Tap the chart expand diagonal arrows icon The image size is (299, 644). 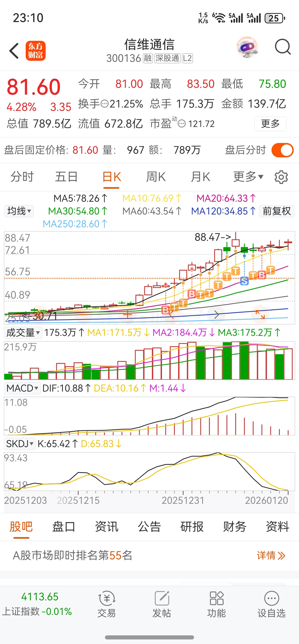pos(260,314)
